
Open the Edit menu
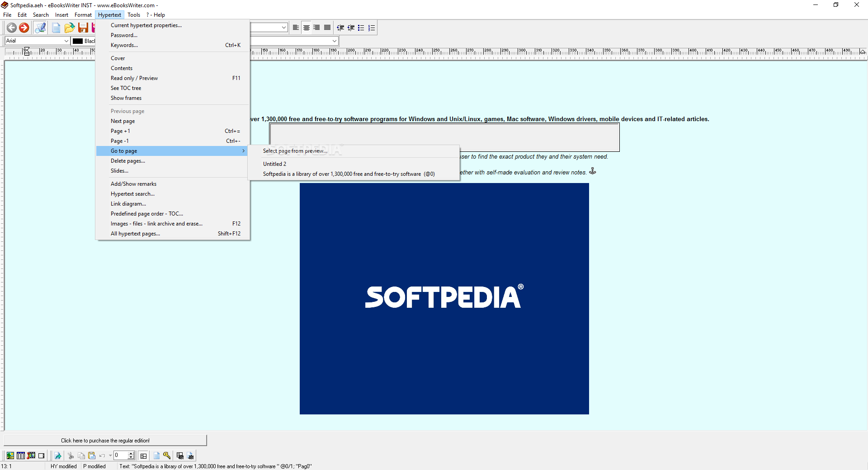pos(22,15)
